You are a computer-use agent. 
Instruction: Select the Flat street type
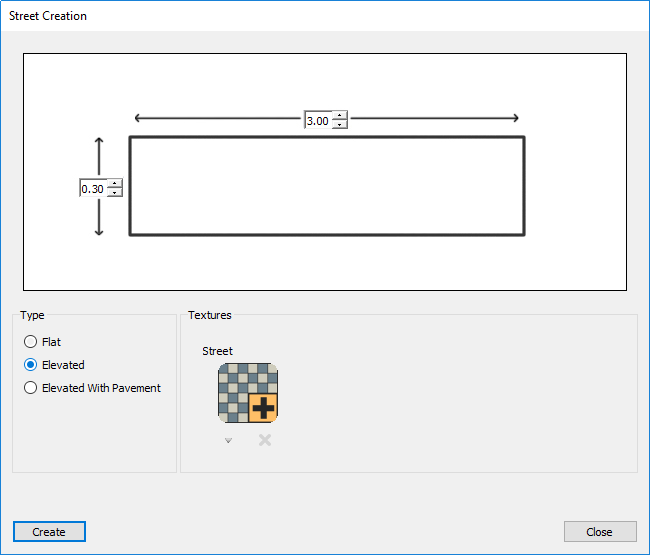tap(42, 342)
